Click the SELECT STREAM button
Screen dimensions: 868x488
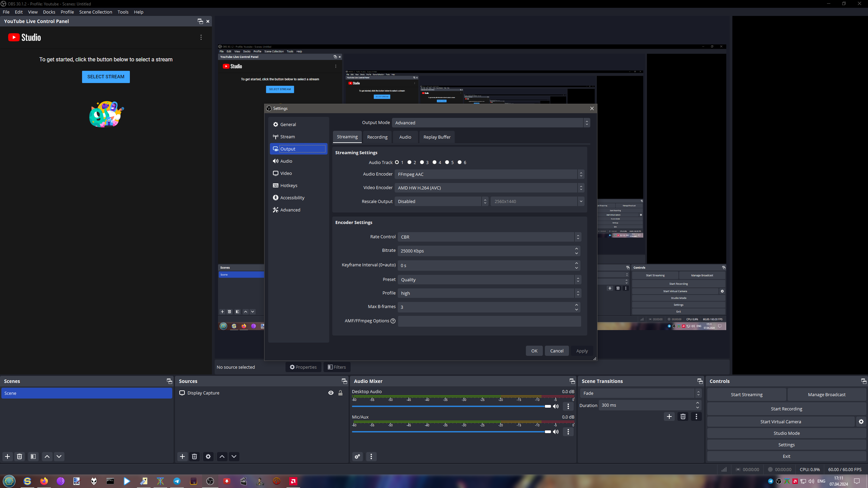point(106,77)
